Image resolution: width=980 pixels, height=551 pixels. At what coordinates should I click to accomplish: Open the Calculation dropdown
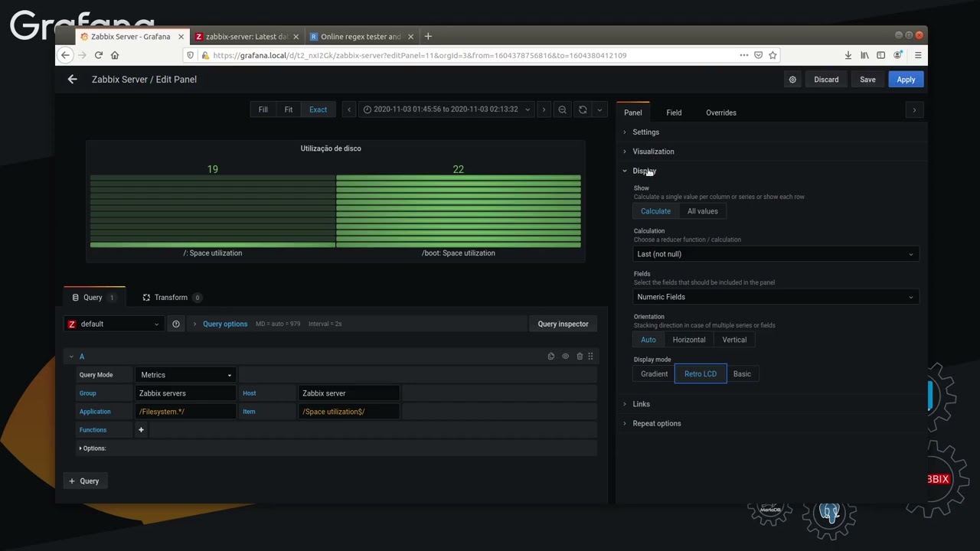(776, 254)
